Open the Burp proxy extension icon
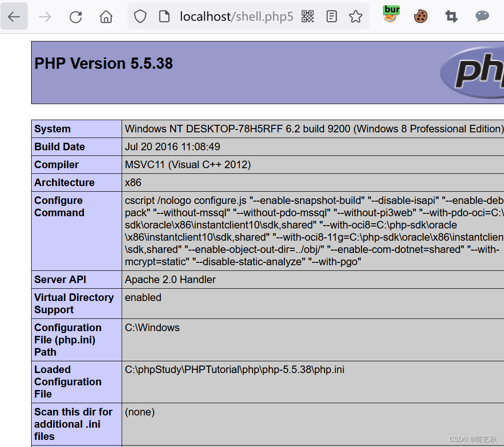Viewport: 504px width, 447px height. click(x=391, y=15)
